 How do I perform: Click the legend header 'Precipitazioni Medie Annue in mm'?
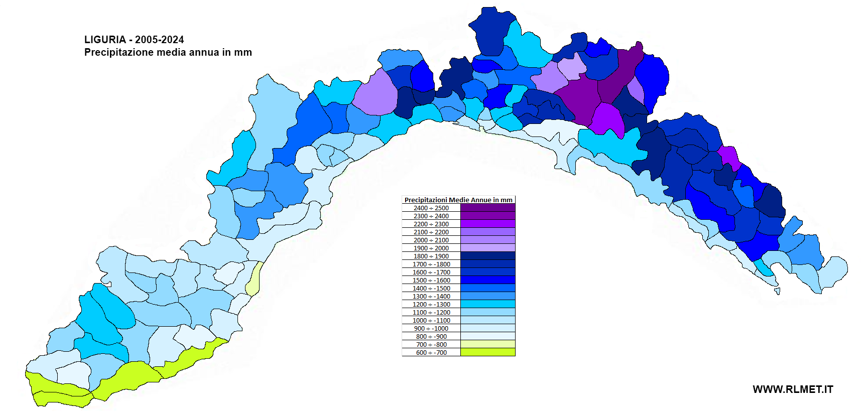458,200
